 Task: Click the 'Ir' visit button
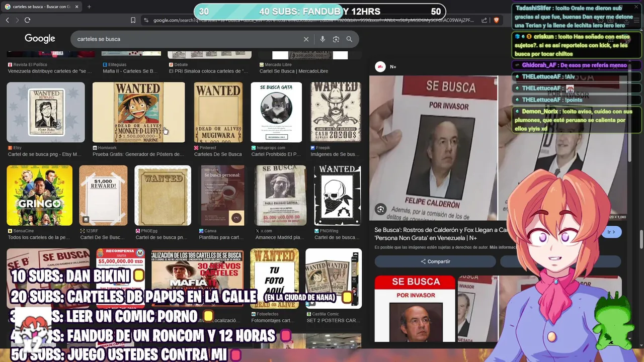pos(612,232)
